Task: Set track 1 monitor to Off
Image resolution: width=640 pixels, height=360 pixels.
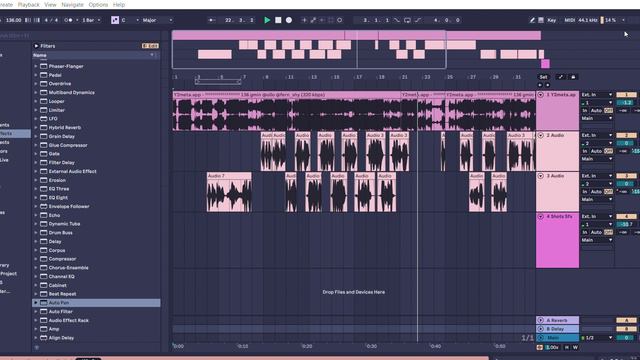Action: click(609, 111)
